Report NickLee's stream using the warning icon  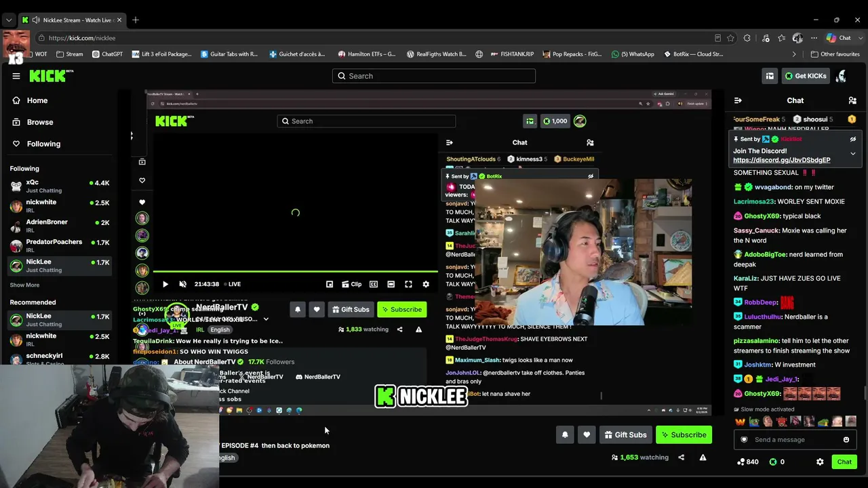(703, 457)
